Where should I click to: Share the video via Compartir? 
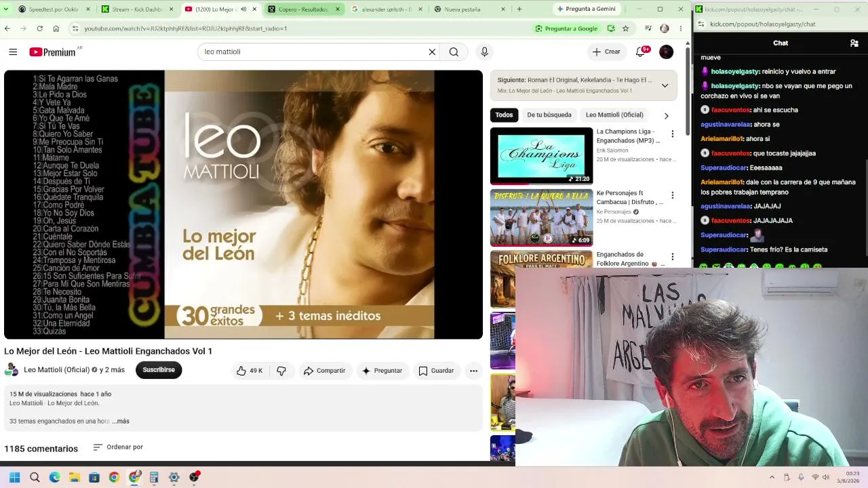coord(325,371)
